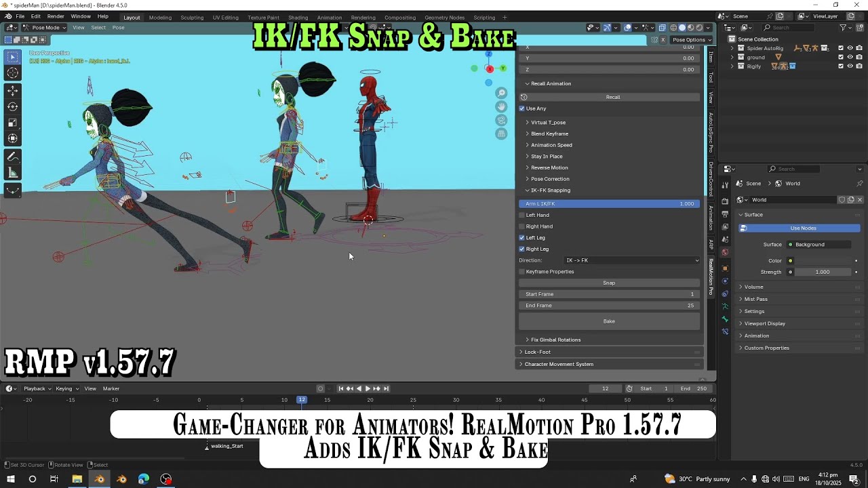Viewport: 868px width, 488px height.
Task: Click the Snap button
Action: point(609,283)
